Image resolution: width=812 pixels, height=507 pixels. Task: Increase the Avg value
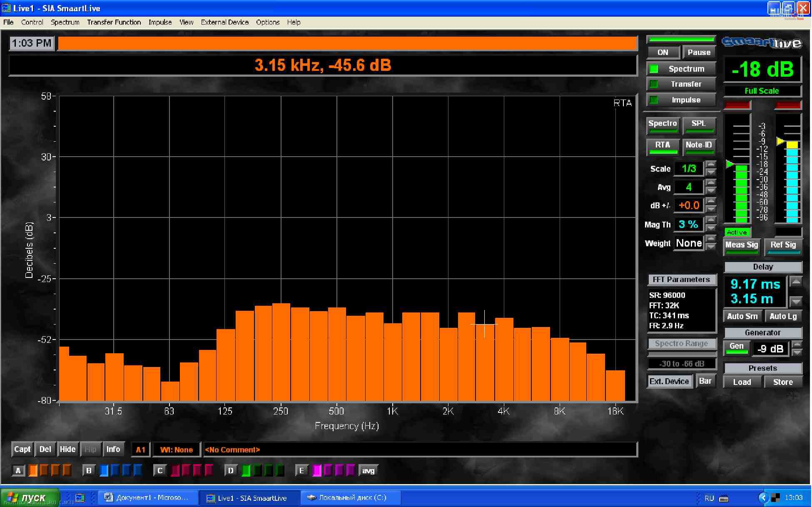(711, 182)
